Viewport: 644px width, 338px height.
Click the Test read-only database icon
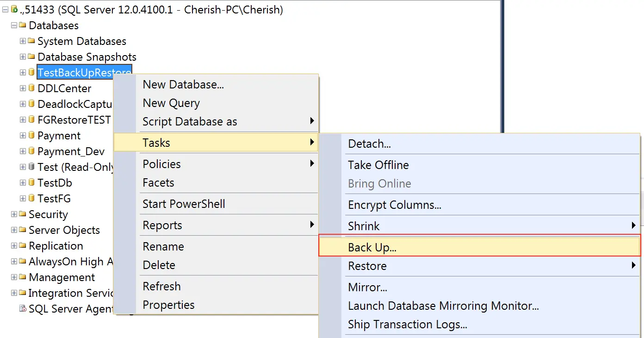(x=31, y=167)
